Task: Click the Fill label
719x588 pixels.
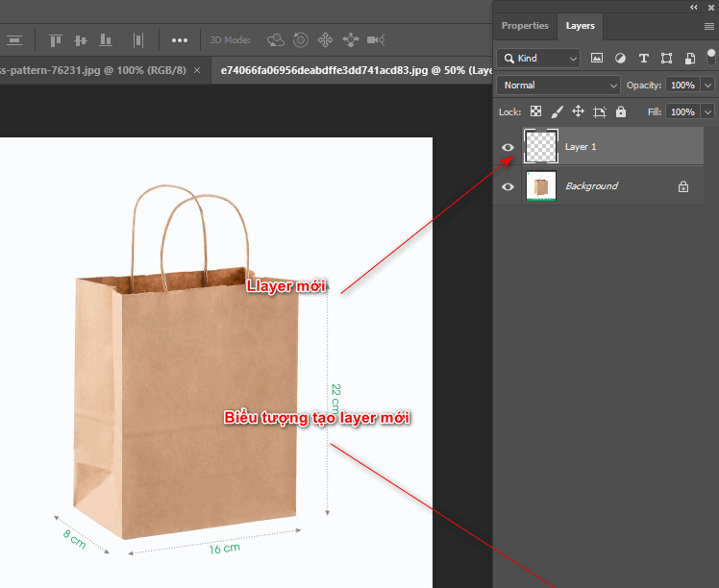Action: coord(655,111)
